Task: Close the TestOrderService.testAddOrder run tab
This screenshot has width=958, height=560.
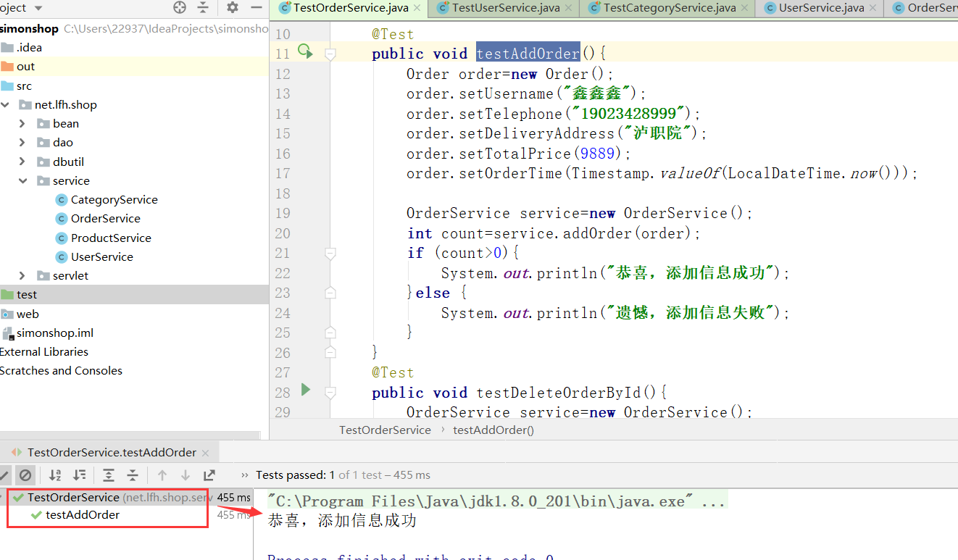Action: 205,453
